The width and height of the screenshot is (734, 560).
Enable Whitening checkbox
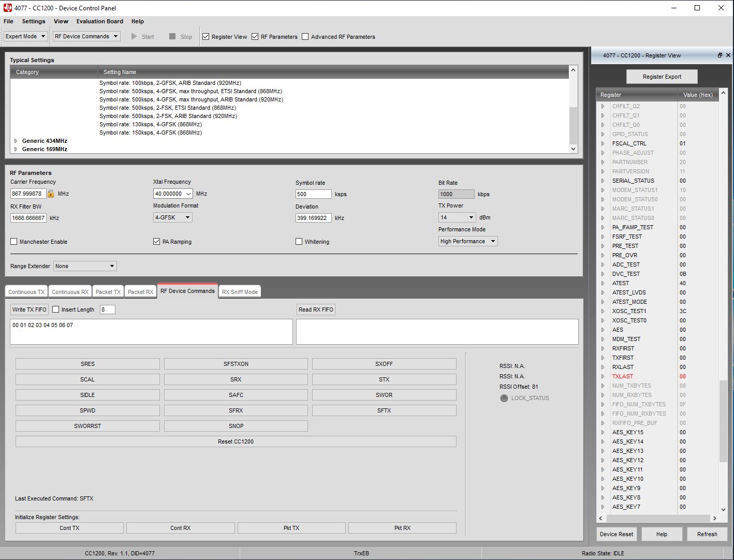pyautogui.click(x=299, y=242)
